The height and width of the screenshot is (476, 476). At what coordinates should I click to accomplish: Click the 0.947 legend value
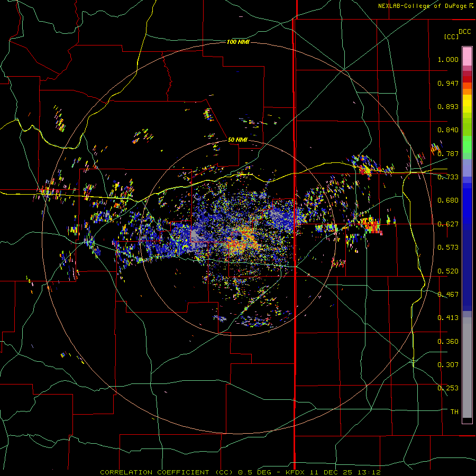(x=448, y=83)
